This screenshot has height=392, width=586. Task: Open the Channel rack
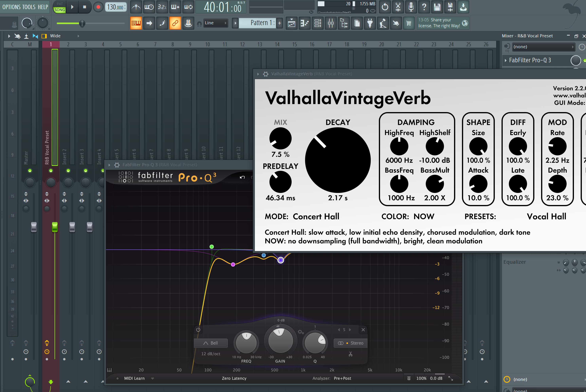coord(318,23)
